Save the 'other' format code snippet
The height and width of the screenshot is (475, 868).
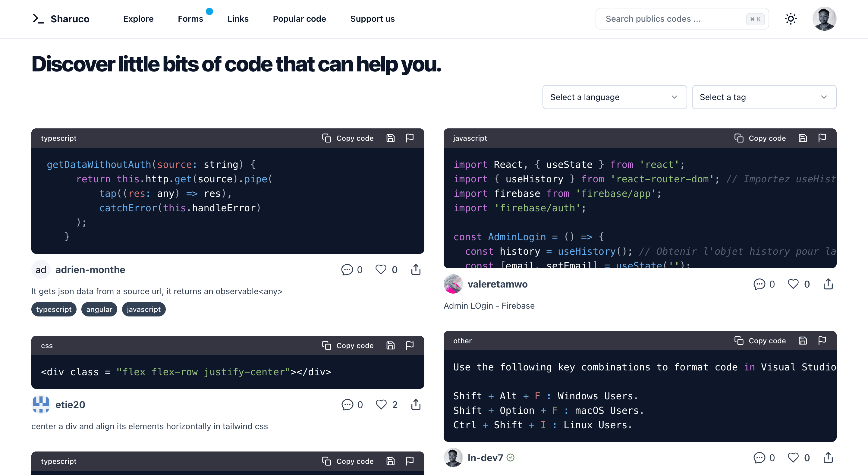[x=803, y=341]
